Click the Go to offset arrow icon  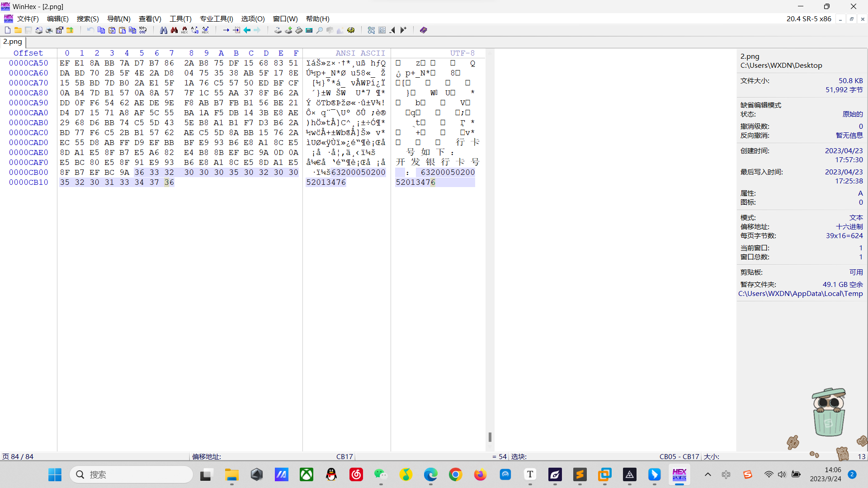(x=226, y=30)
